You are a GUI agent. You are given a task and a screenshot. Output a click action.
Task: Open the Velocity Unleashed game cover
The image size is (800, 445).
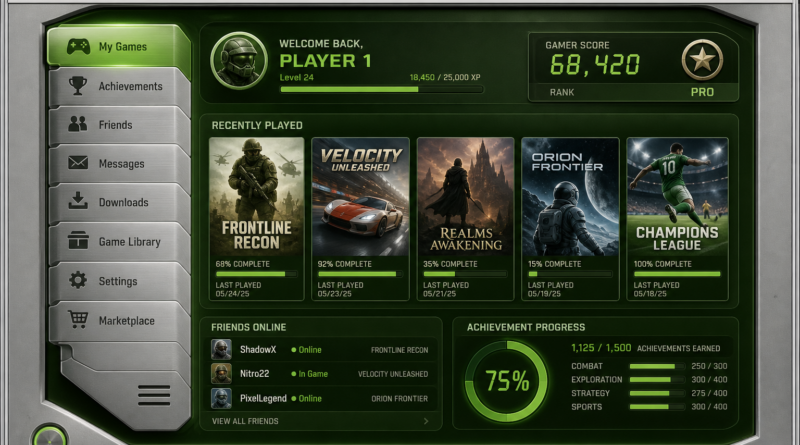pyautogui.click(x=360, y=196)
